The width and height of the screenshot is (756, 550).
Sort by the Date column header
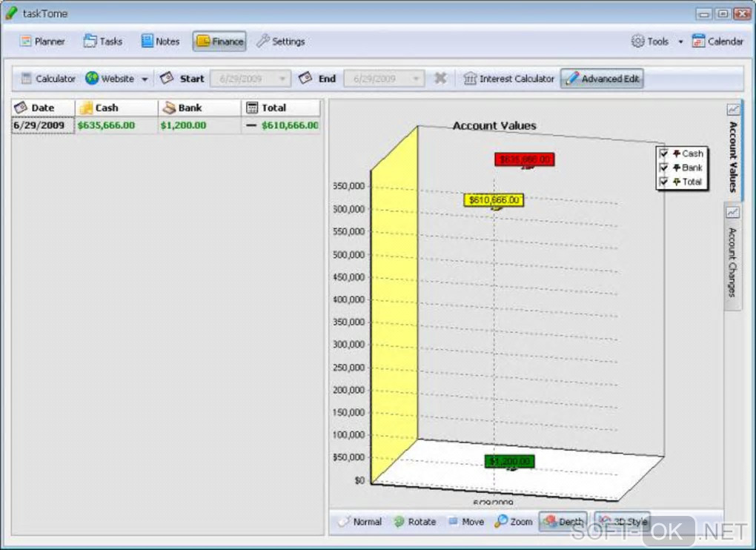[x=44, y=107]
